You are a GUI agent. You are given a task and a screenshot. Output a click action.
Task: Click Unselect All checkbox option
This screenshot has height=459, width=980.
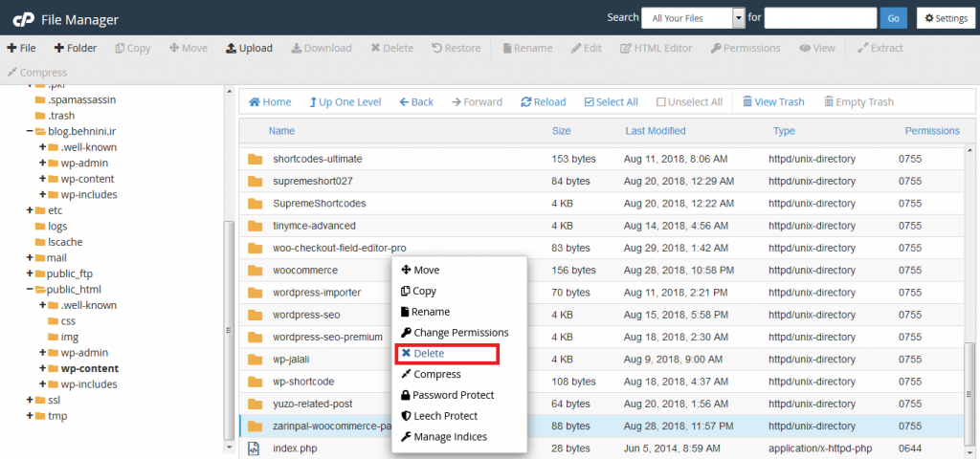coord(689,101)
